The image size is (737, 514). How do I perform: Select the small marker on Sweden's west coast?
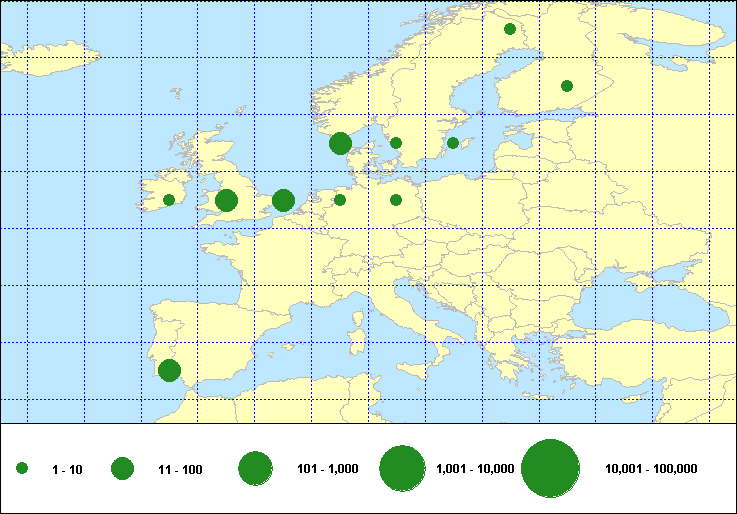tap(396, 143)
